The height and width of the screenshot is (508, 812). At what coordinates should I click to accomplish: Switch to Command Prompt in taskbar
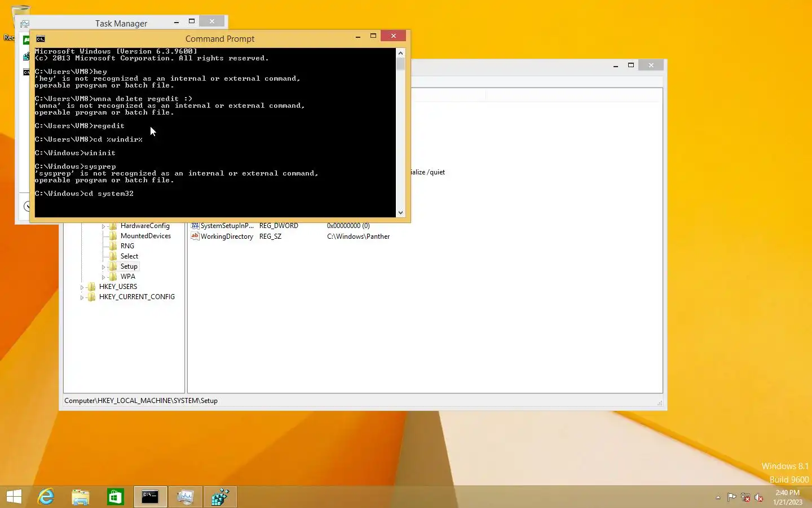pos(150,497)
